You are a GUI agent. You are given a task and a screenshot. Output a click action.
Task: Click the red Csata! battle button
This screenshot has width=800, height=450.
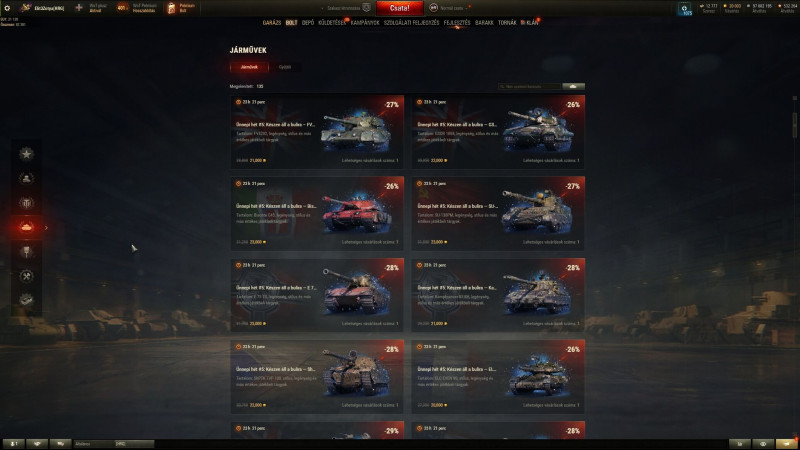pos(399,8)
